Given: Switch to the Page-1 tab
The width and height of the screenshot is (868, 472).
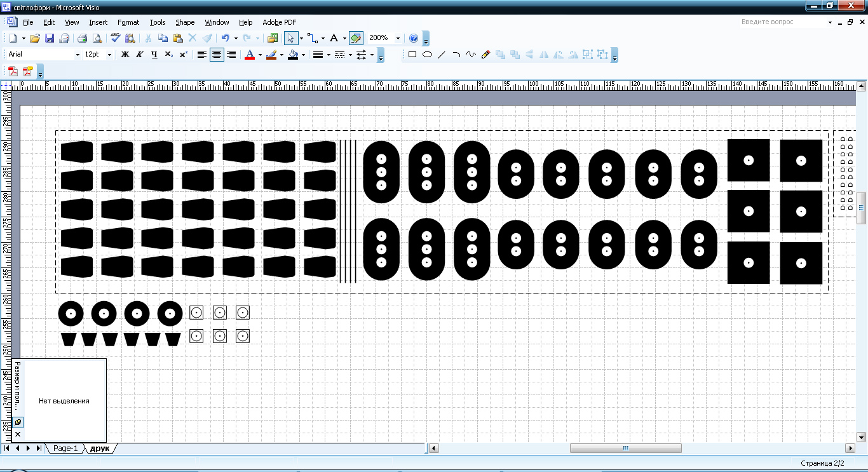Looking at the screenshot, I should click(65, 448).
